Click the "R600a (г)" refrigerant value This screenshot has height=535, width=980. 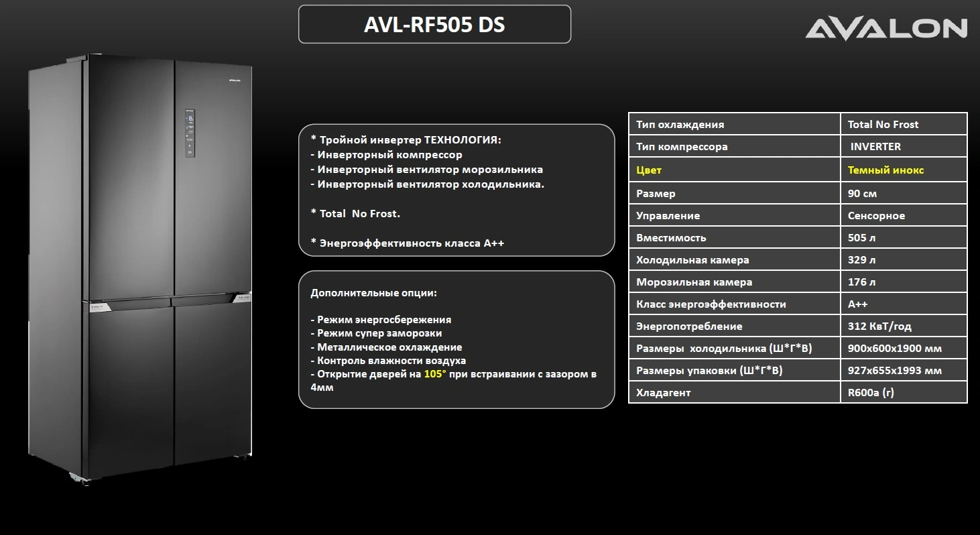pyautogui.click(x=871, y=393)
